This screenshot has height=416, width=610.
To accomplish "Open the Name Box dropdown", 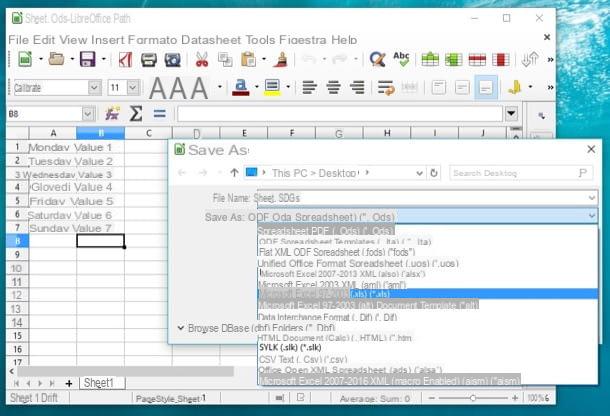I will coord(88,114).
